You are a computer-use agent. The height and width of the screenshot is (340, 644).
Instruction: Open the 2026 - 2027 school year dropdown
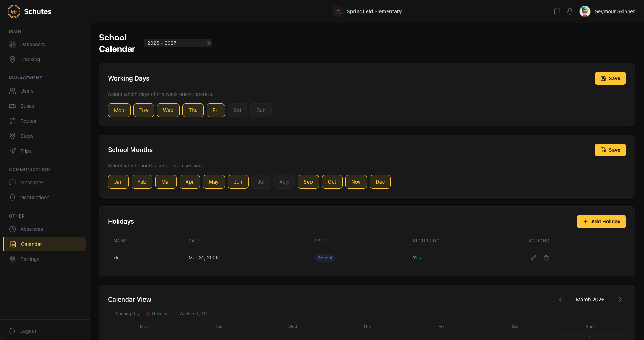tap(178, 43)
